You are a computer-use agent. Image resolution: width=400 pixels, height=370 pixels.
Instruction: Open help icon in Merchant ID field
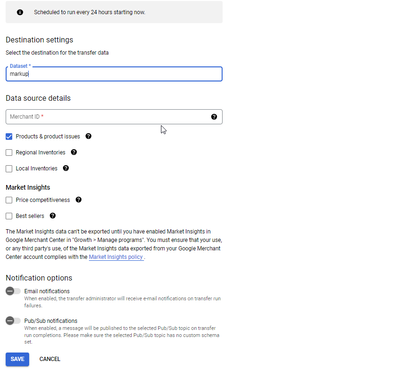(x=214, y=117)
